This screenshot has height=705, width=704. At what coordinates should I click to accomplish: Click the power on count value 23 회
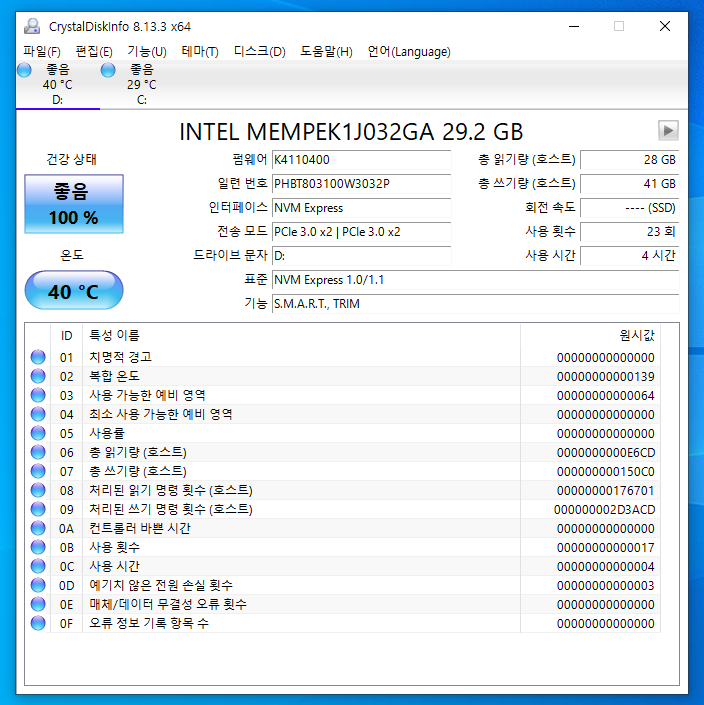click(x=629, y=232)
